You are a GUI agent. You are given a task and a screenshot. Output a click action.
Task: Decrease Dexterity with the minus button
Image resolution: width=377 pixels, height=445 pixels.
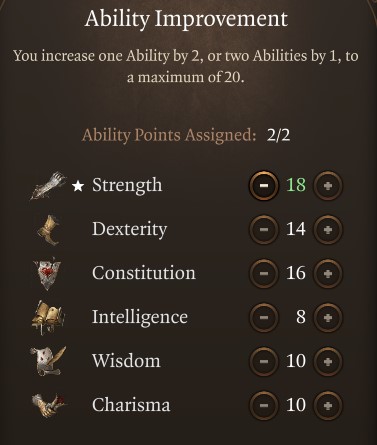(x=264, y=229)
